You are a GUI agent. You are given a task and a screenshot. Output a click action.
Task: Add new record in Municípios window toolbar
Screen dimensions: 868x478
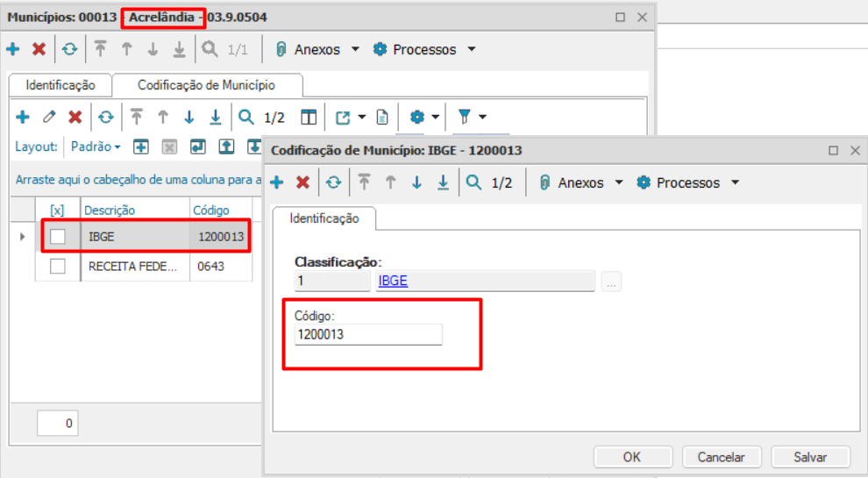click(13, 49)
